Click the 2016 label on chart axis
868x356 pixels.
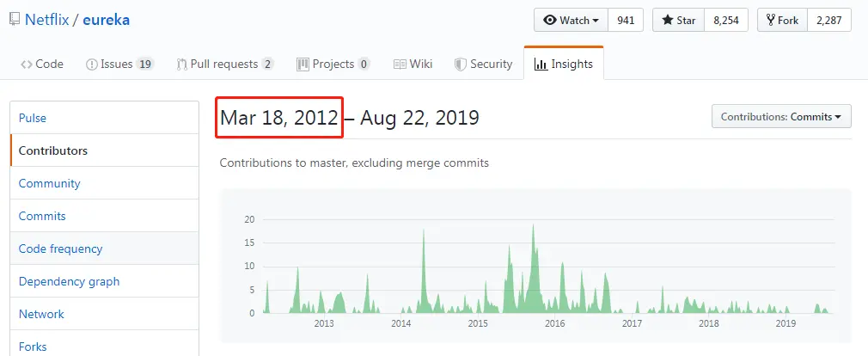[x=554, y=323]
